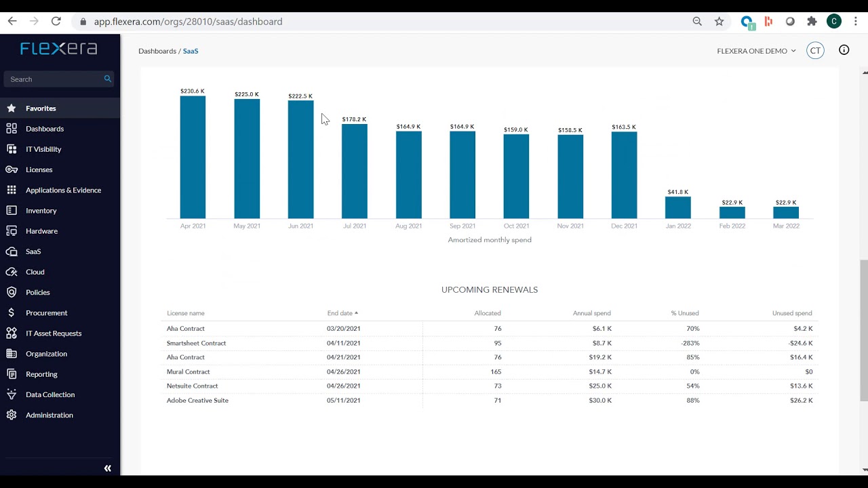Click the Smartsheet Contract row name
This screenshot has height=488, width=868.
click(196, 343)
